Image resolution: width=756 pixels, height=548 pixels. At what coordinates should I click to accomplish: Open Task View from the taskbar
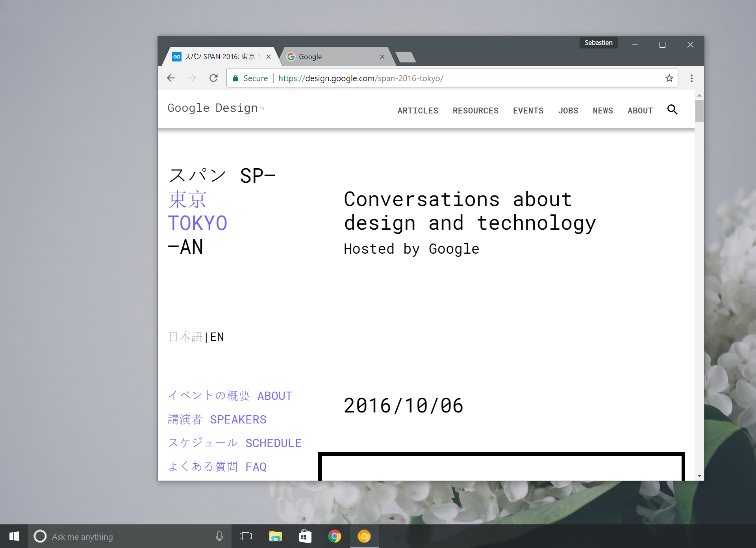pos(246,536)
